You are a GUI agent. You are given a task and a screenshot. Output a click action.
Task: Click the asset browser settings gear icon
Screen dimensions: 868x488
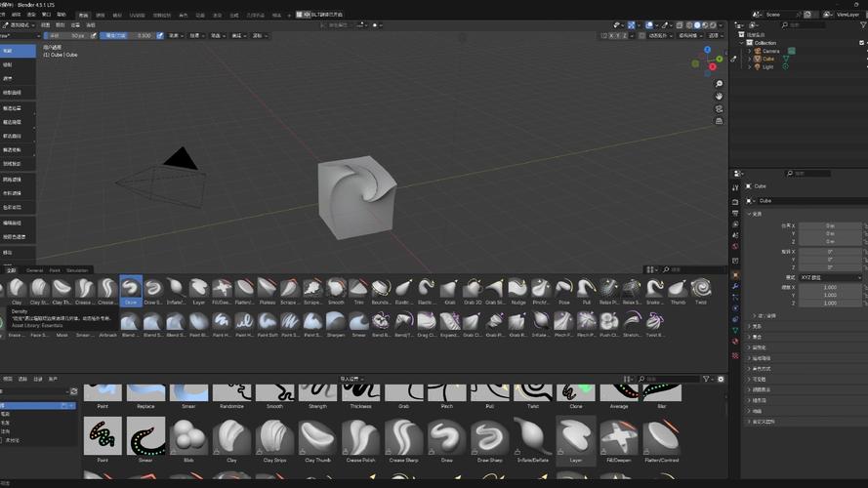pyautogui.click(x=721, y=379)
